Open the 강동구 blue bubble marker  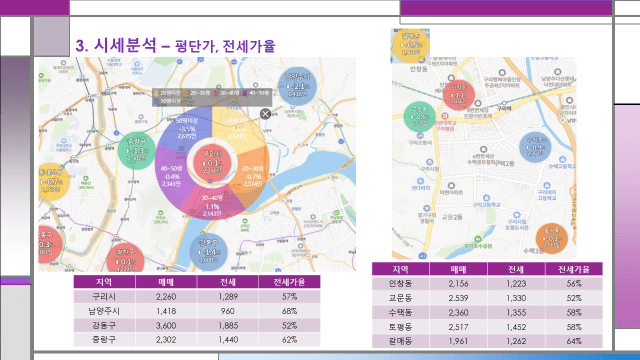(x=209, y=252)
